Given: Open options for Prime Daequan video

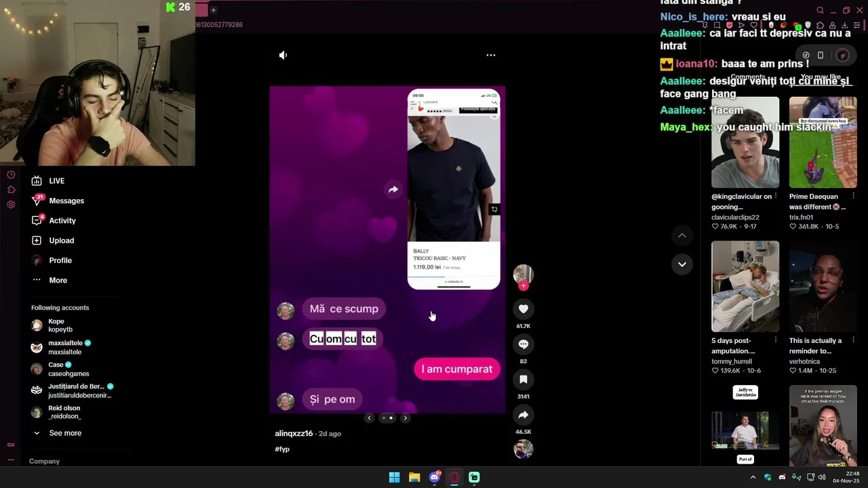Looking at the screenshot, I should click(853, 197).
